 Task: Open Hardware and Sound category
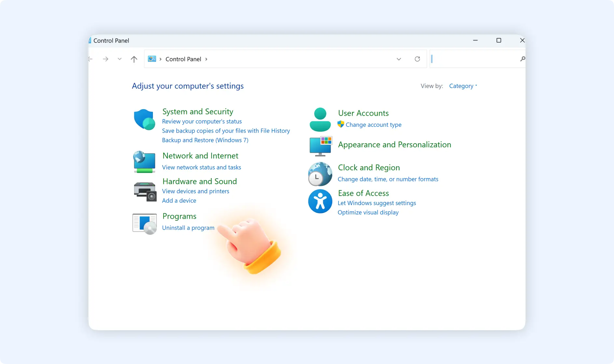[200, 181]
